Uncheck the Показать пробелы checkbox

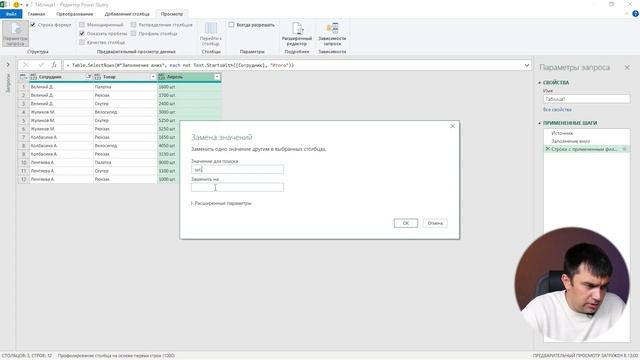82,33
